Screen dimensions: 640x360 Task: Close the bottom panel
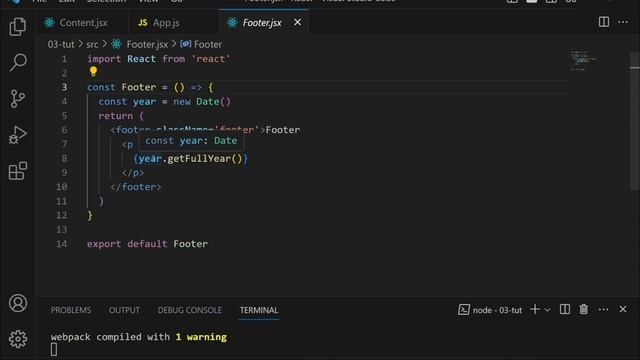coord(623,310)
